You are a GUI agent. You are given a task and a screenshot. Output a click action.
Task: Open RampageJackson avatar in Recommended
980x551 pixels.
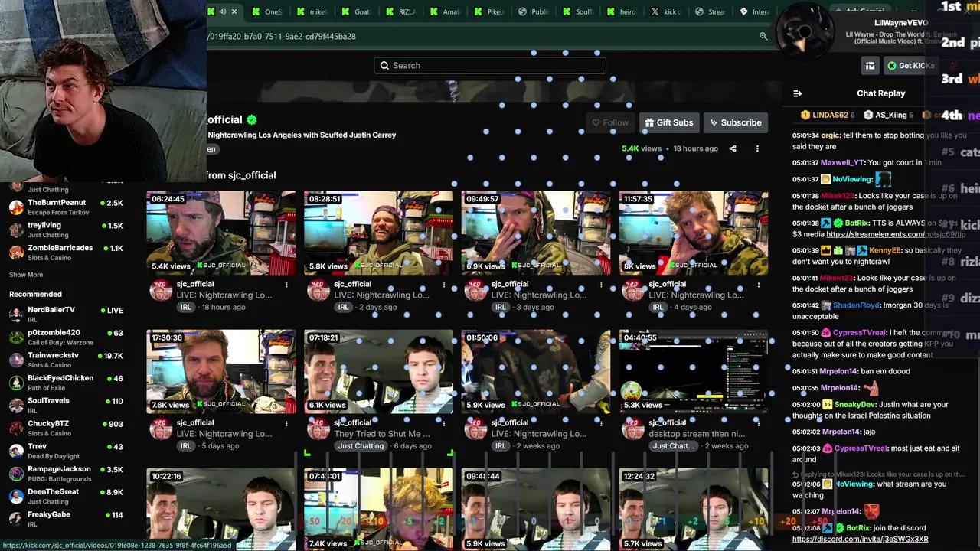click(x=16, y=474)
